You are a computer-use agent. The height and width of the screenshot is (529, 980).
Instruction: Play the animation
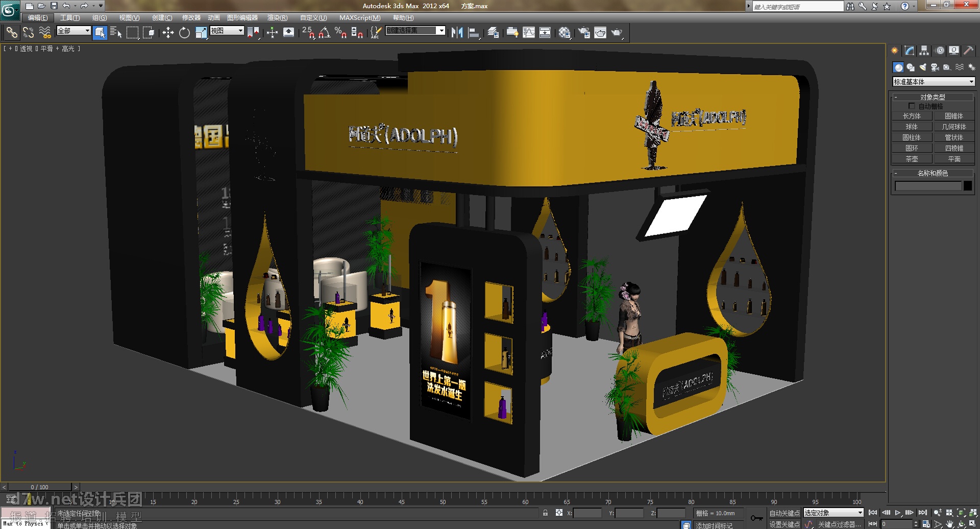[x=897, y=513]
